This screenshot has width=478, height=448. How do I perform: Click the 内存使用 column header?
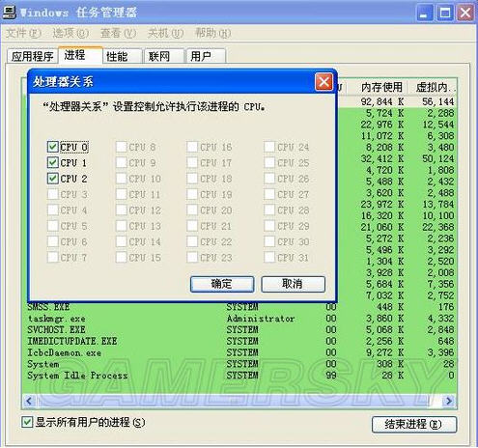(x=381, y=87)
